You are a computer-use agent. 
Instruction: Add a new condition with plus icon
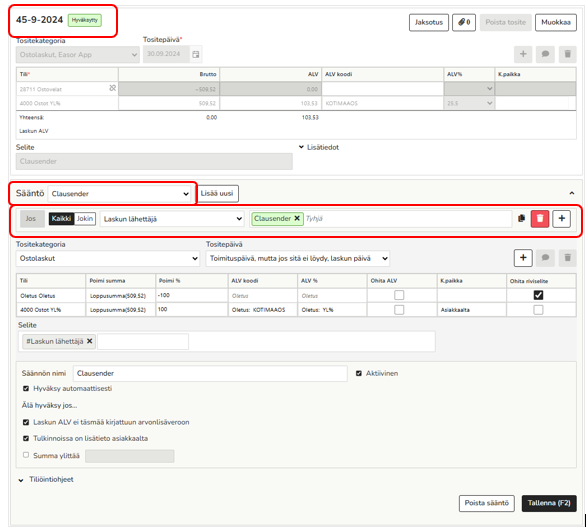(x=561, y=219)
